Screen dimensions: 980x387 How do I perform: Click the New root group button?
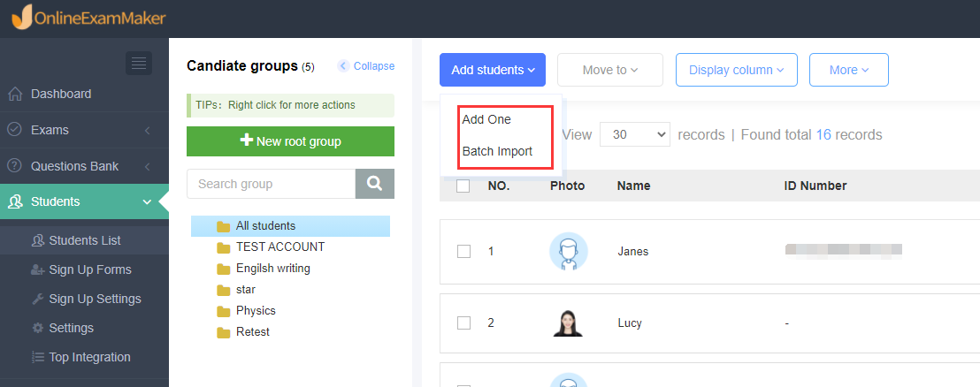291,141
